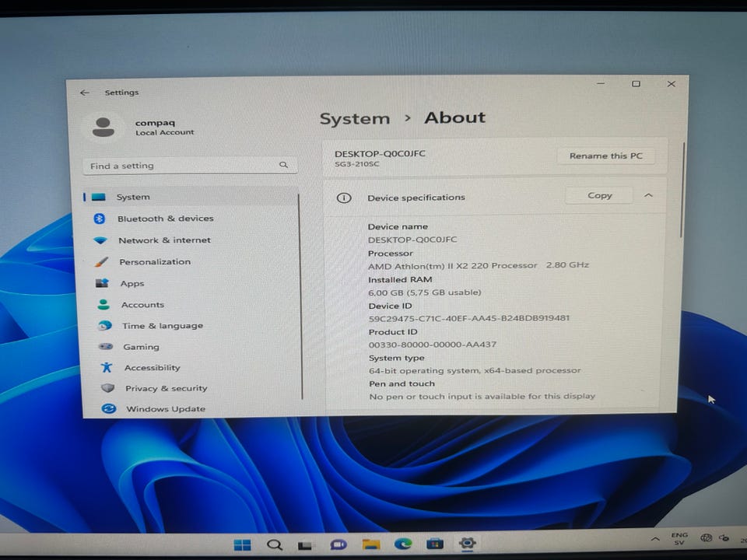Launch File Explorer from the taskbar
Image resolution: width=747 pixels, height=560 pixels.
[x=371, y=544]
